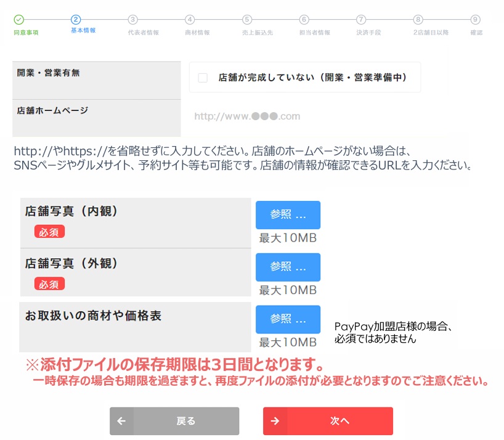The width and height of the screenshot is (504, 440).
Task: Open the 売上振込先 step label
Action: coord(258,33)
